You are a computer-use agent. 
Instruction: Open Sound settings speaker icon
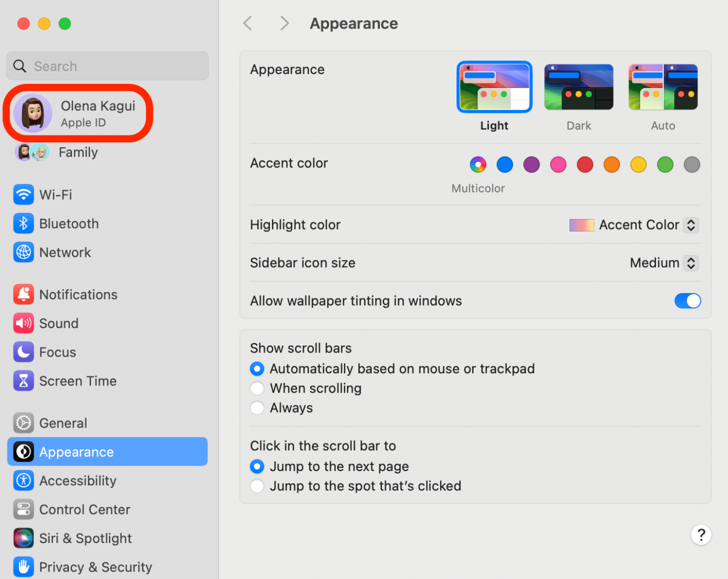tap(23, 323)
